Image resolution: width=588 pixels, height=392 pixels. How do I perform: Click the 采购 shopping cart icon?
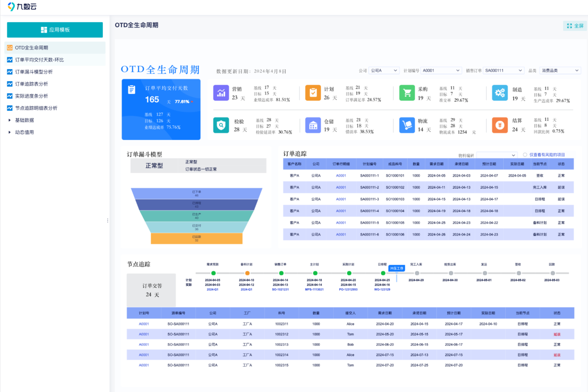click(407, 93)
